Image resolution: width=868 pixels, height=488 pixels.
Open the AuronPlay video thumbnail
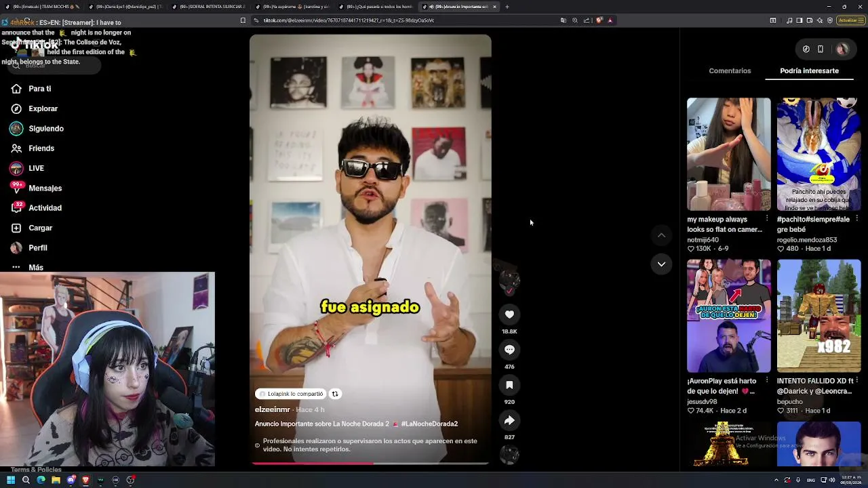pyautogui.click(x=729, y=316)
